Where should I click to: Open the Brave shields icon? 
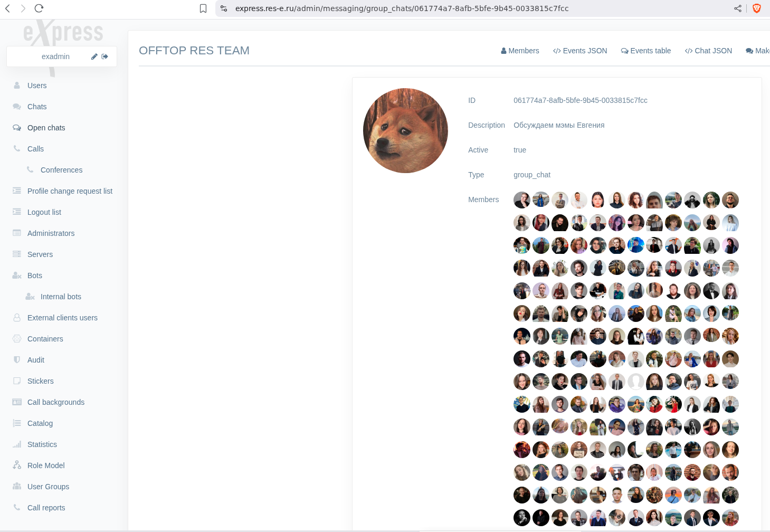(757, 8)
